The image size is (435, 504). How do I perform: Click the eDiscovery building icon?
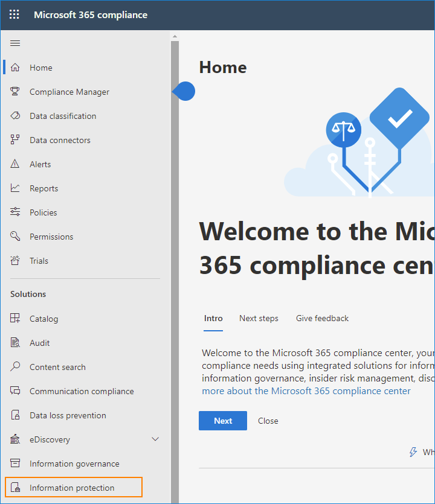click(15, 439)
